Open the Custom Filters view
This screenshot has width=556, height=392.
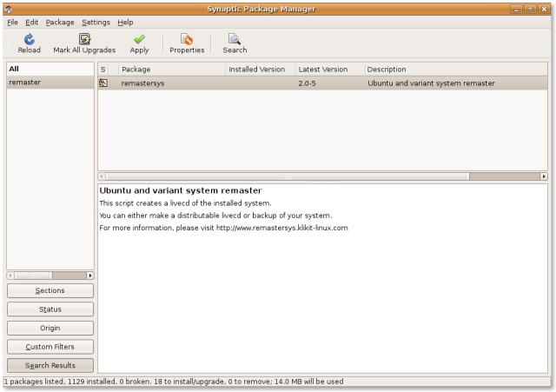pyautogui.click(x=50, y=347)
